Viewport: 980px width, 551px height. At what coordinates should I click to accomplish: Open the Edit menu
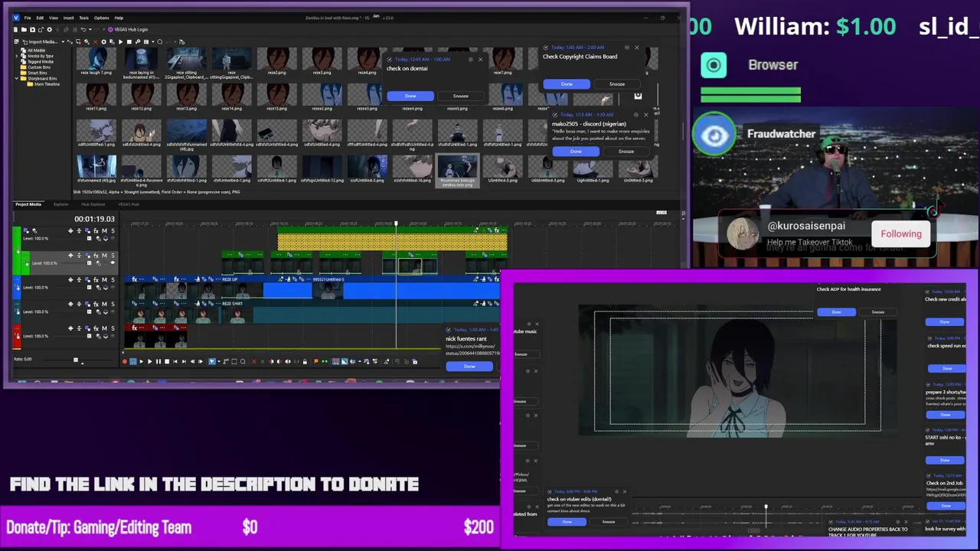pyautogui.click(x=40, y=18)
